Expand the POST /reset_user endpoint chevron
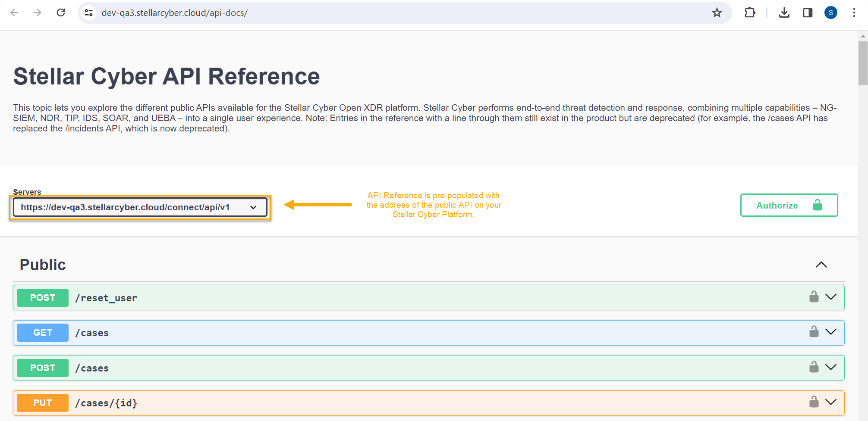 [830, 297]
